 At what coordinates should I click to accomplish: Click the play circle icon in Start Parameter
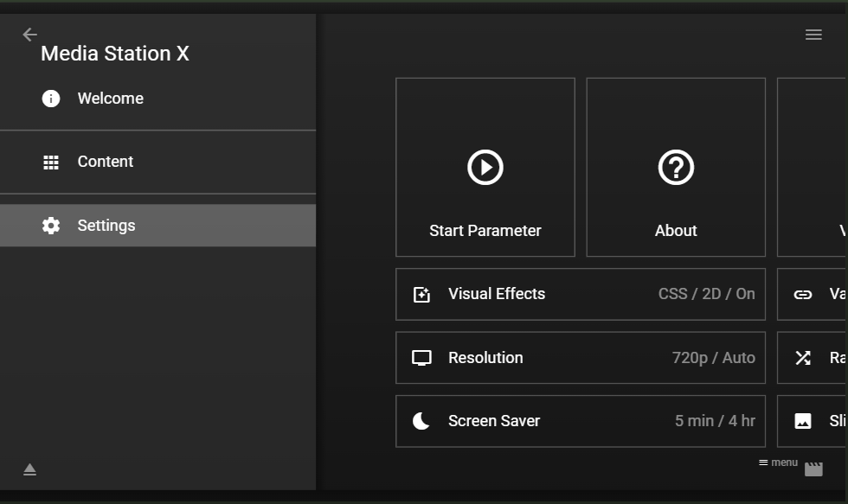point(485,167)
